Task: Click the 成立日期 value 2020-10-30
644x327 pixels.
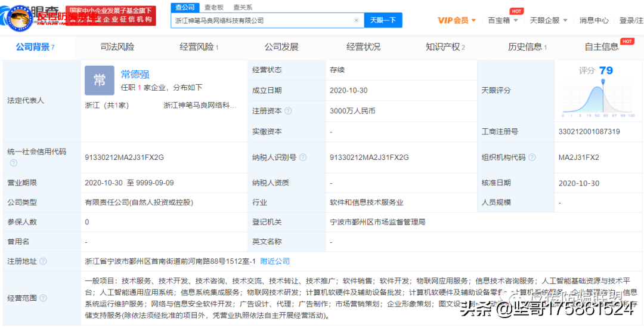Action: tap(349, 90)
